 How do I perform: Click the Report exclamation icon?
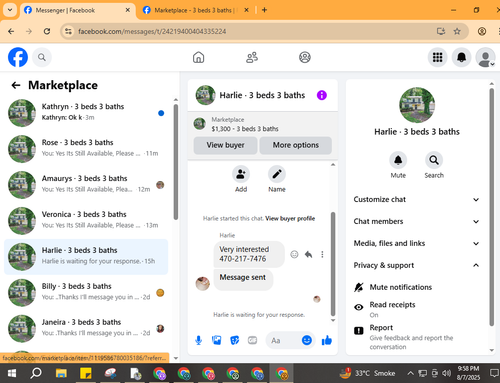coord(359,331)
